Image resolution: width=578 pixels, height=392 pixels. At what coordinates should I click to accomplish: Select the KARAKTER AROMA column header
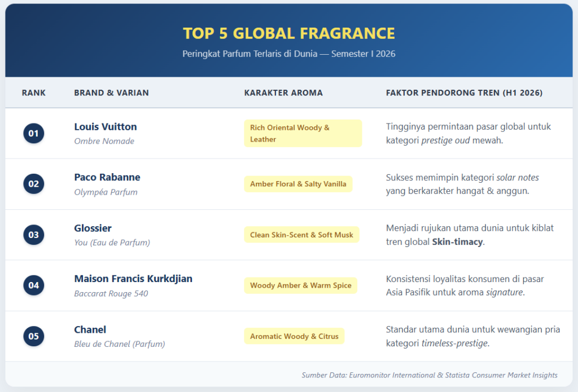coord(283,93)
